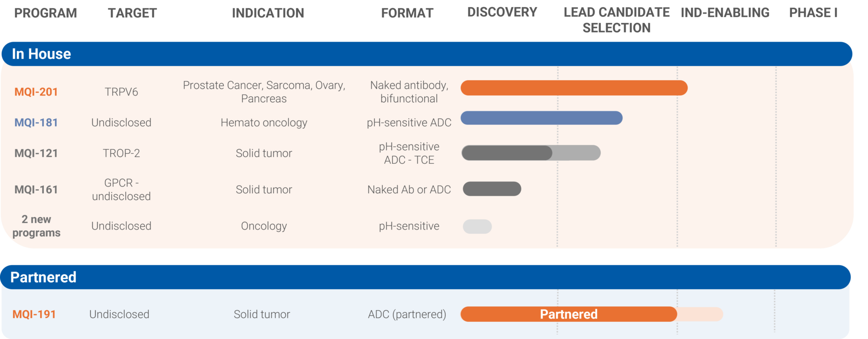Select the Partnered section header
Image resolution: width=868 pixels, height=339 pixels.
(x=43, y=277)
